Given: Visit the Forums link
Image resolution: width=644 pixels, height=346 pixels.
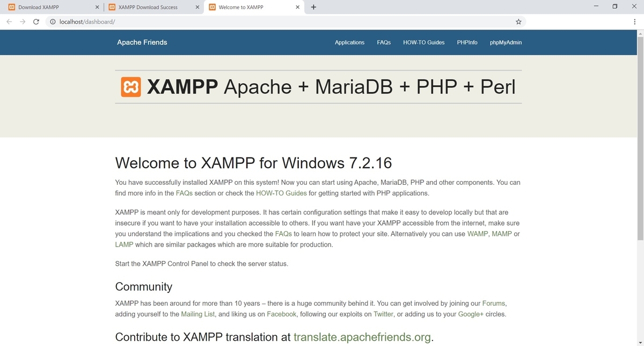Looking at the screenshot, I should (494, 304).
